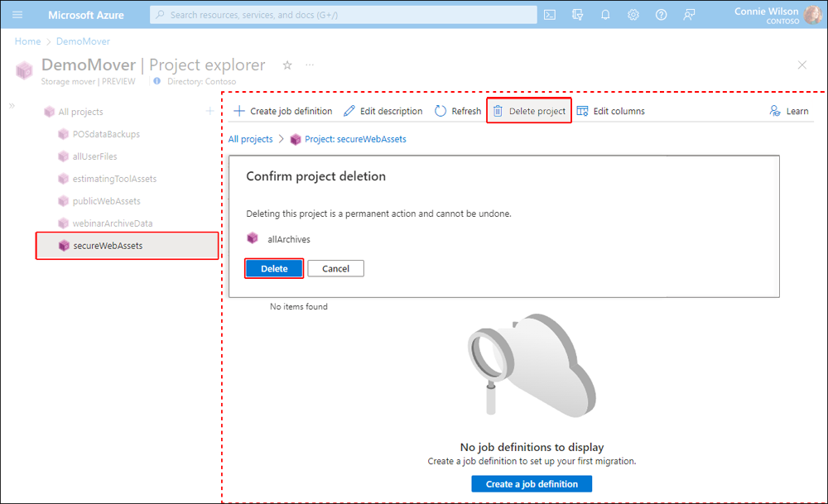Select the estimatingToolAssets project
This screenshot has height=504, width=828.
tap(114, 179)
